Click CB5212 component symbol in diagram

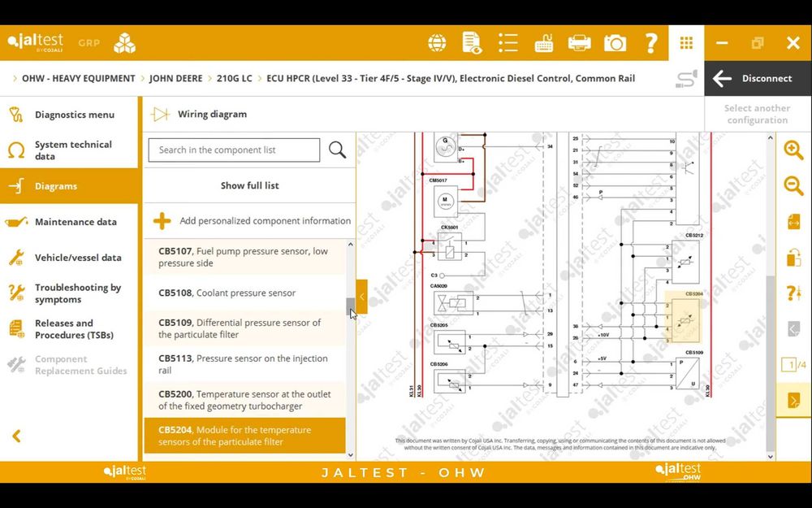[685, 263]
